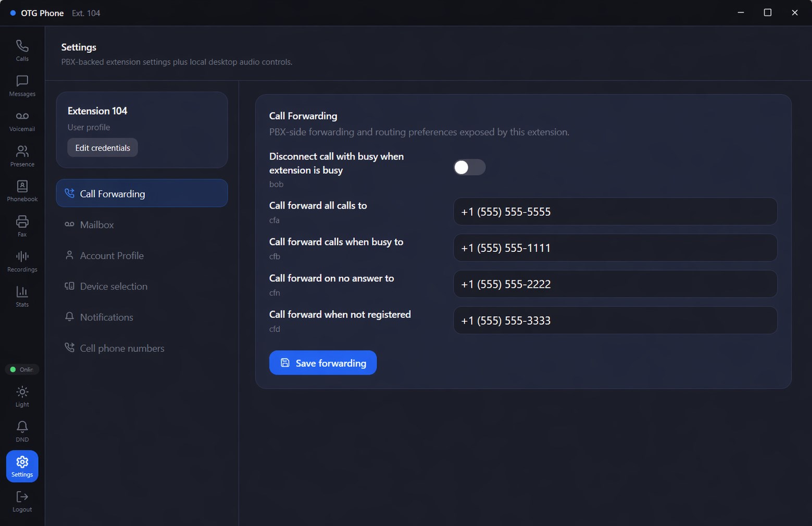
Task: Click the forward on no answer field
Action: tap(615, 284)
